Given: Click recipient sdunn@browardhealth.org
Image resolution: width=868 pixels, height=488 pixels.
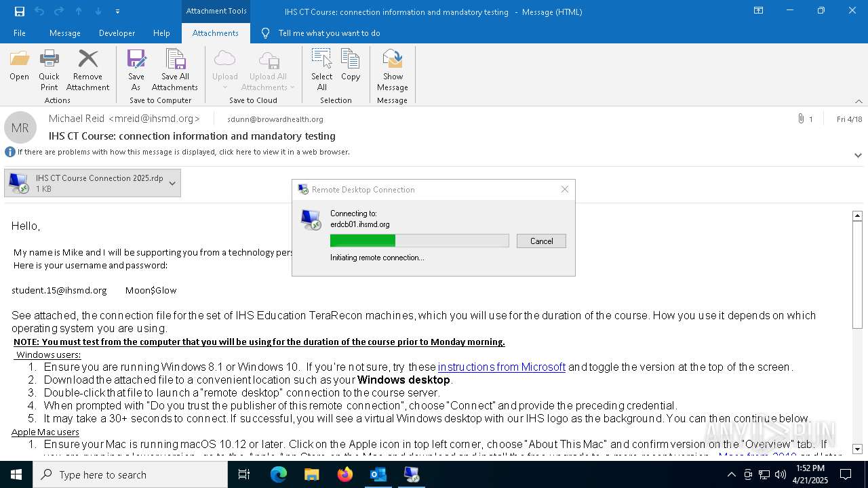Looking at the screenshot, I should pyautogui.click(x=275, y=119).
